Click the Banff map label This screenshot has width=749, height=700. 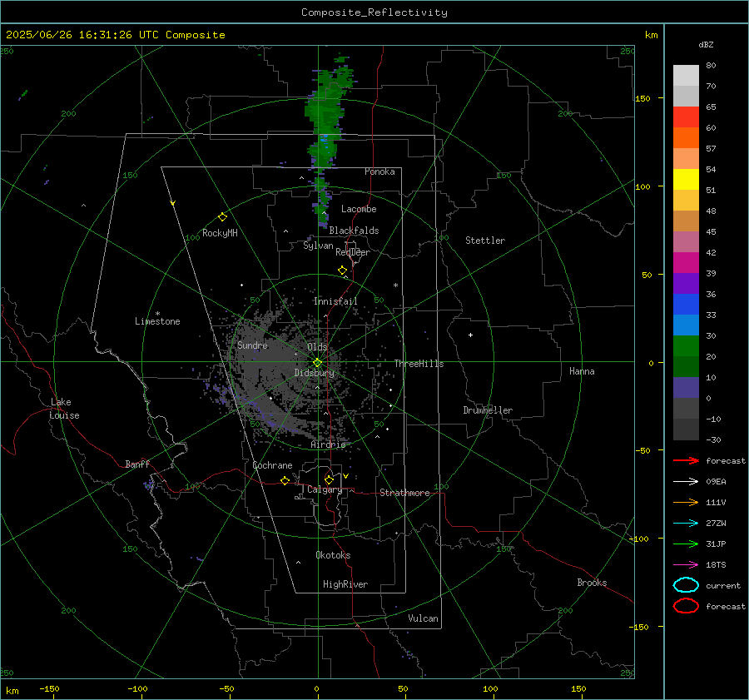click(137, 464)
